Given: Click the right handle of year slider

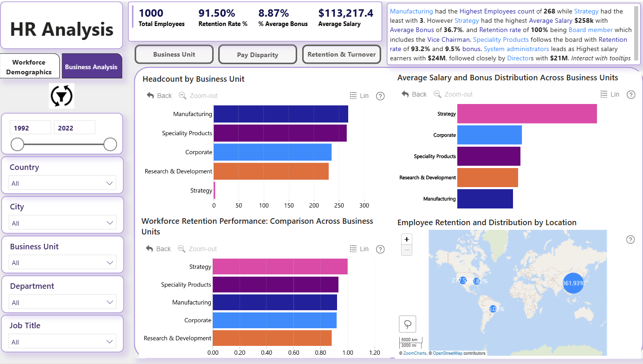Looking at the screenshot, I should [110, 144].
